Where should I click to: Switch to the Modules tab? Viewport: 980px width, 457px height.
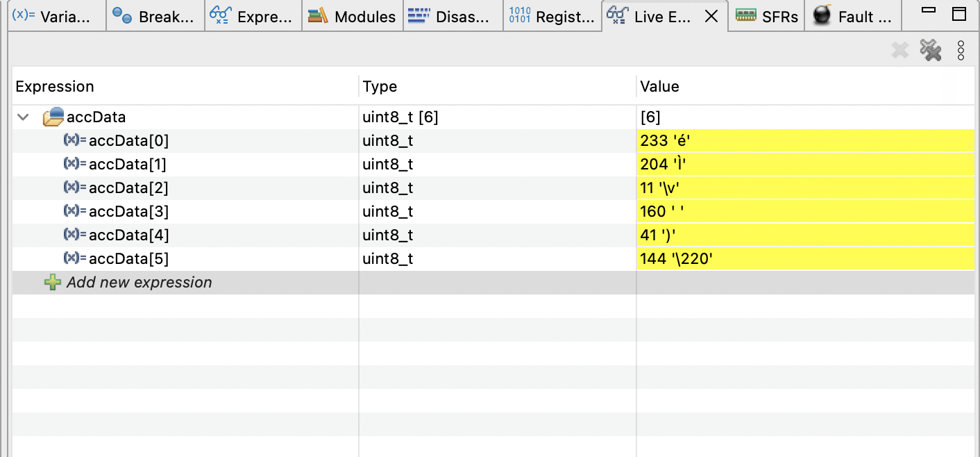coord(353,17)
